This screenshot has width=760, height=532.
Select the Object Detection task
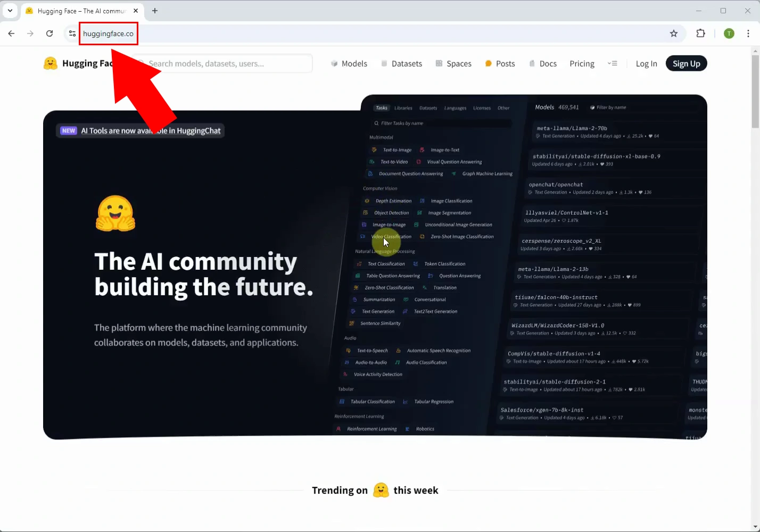pyautogui.click(x=386, y=213)
